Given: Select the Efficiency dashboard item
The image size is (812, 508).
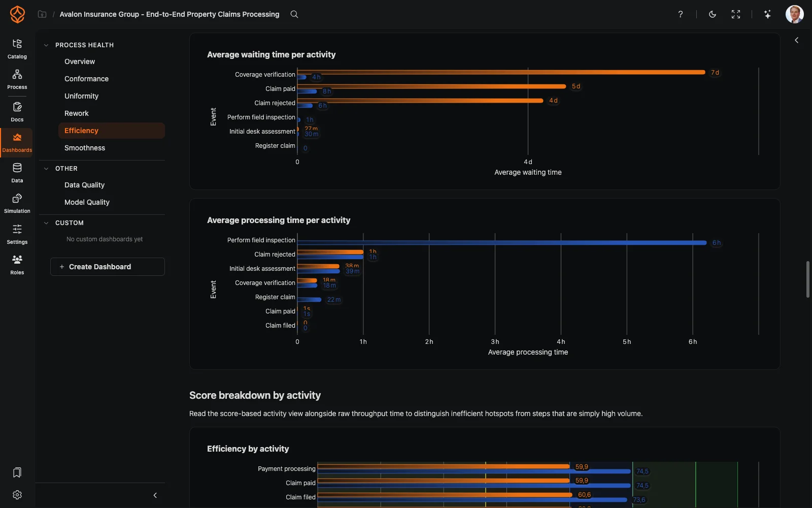Looking at the screenshot, I should tap(112, 131).
